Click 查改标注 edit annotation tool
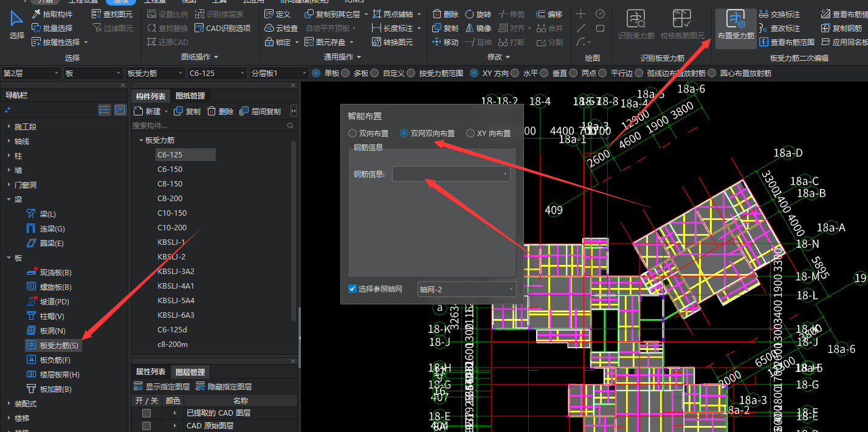The image size is (868, 432). 780,28
